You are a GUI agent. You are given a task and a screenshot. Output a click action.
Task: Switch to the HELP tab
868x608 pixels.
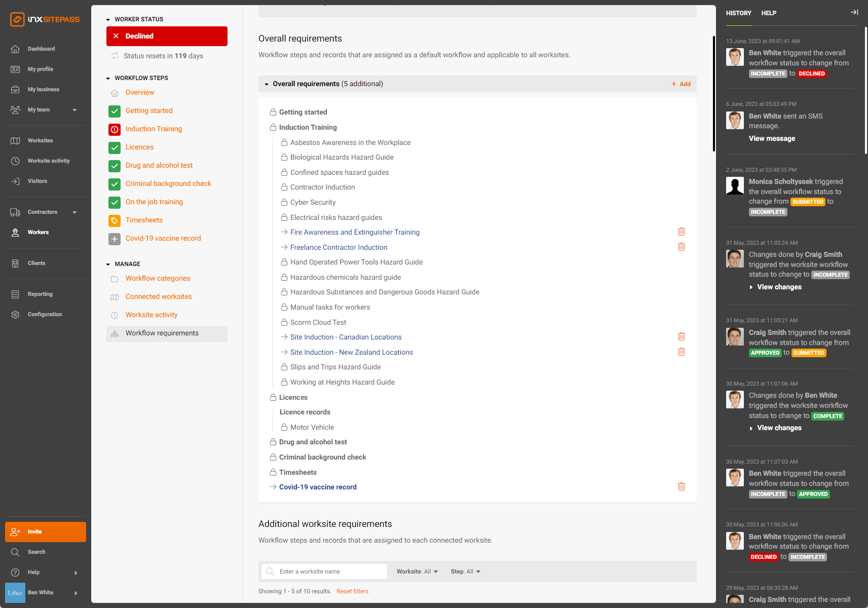[x=768, y=13]
